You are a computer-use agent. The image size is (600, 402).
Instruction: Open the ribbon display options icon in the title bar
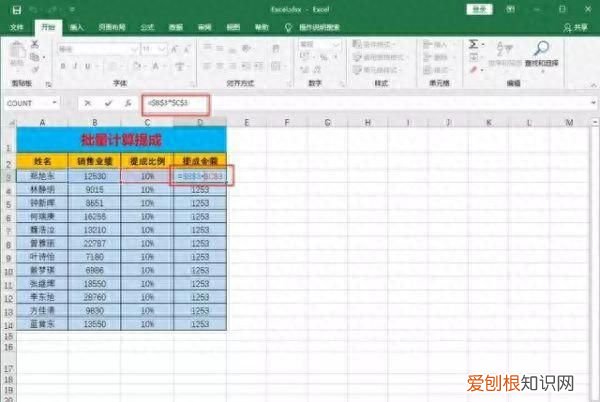pos(510,9)
